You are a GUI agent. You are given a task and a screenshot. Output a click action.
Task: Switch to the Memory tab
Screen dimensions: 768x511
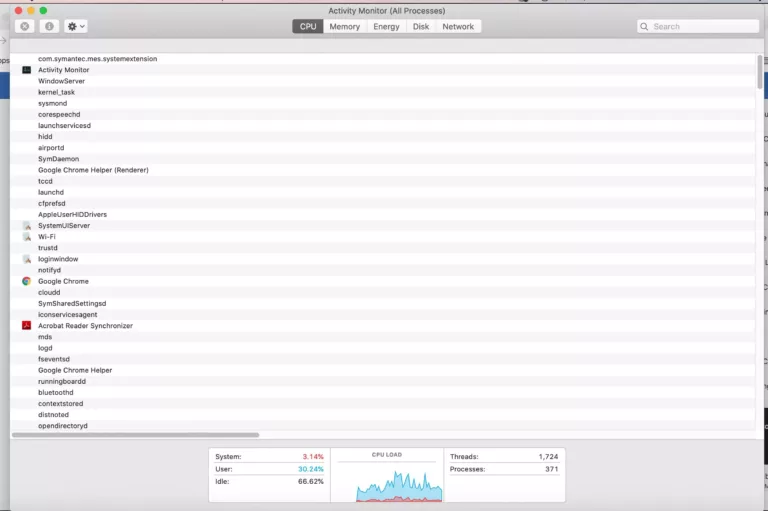(344, 26)
